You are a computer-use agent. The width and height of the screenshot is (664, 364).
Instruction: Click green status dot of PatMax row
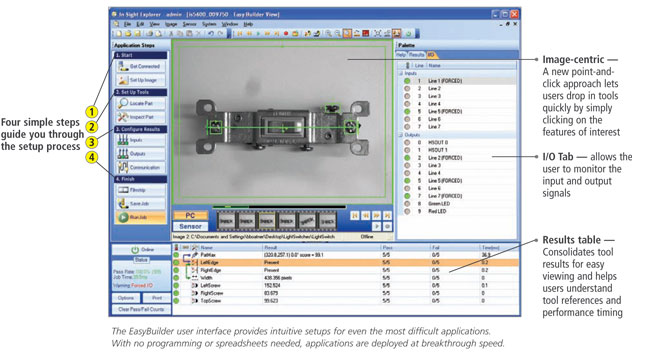(x=176, y=255)
